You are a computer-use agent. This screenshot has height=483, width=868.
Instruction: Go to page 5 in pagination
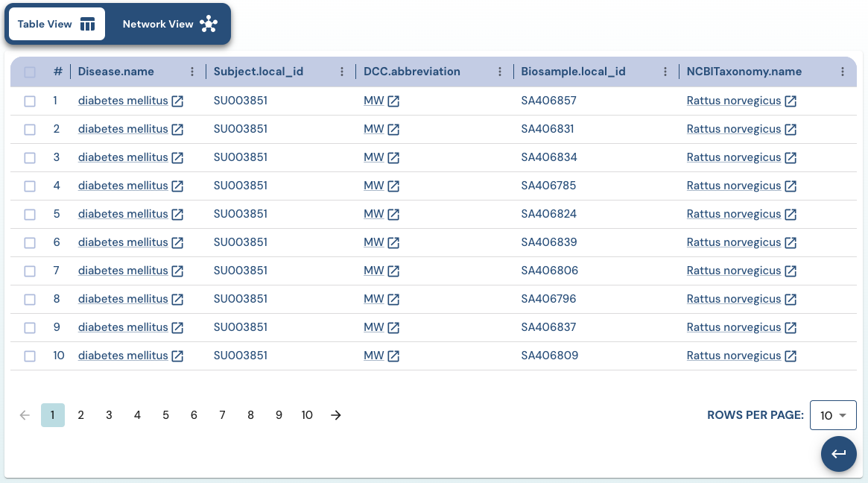point(165,415)
